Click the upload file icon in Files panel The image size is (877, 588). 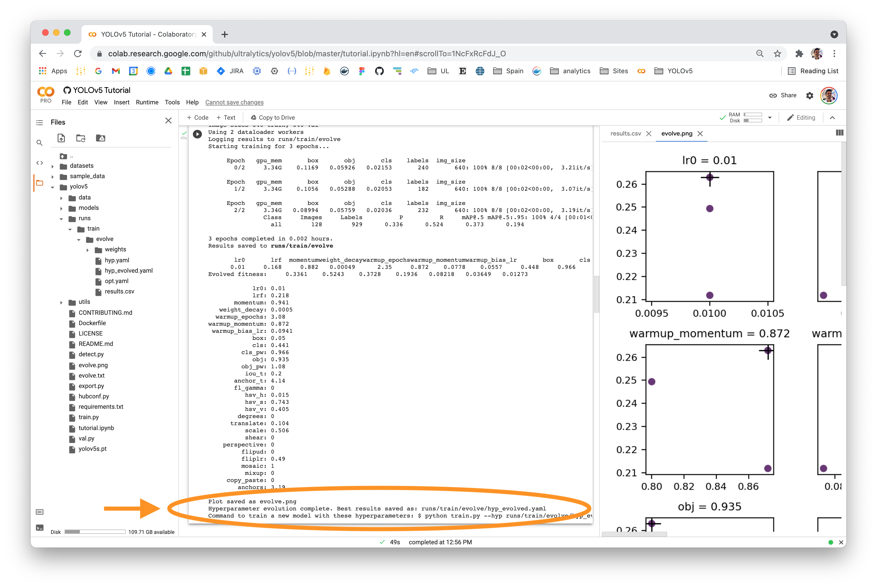pyautogui.click(x=61, y=138)
